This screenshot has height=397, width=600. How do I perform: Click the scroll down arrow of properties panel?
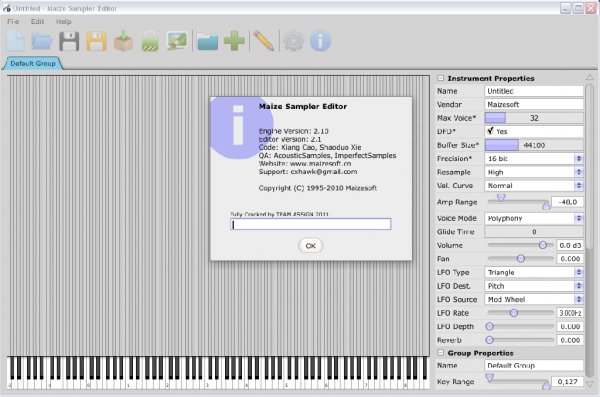[590, 384]
